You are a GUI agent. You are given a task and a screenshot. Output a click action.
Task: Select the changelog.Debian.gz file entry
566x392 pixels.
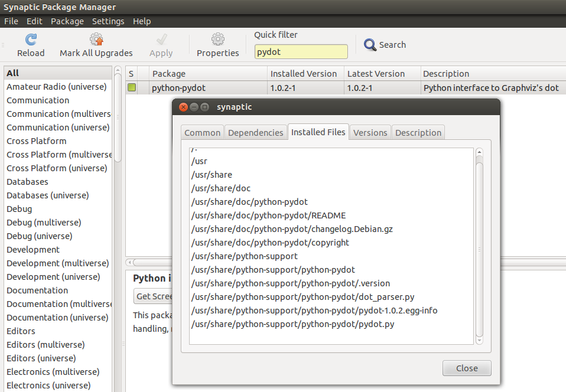292,229
